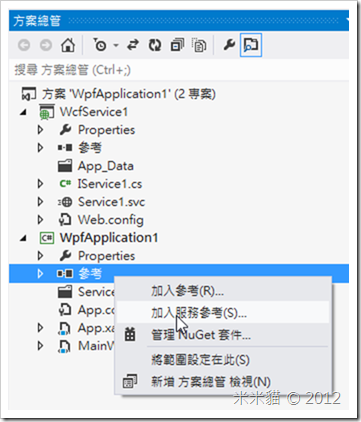Click the App_Data folder icon
This screenshot has width=361, height=422.
(x=65, y=166)
